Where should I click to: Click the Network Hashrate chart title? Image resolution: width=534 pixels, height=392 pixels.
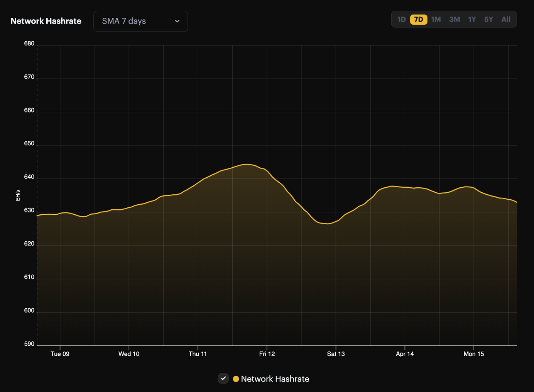(x=46, y=21)
